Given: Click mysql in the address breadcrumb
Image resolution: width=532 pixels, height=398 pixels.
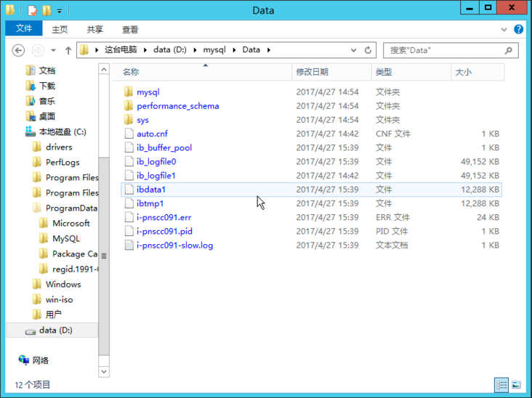Looking at the screenshot, I should click(x=214, y=50).
